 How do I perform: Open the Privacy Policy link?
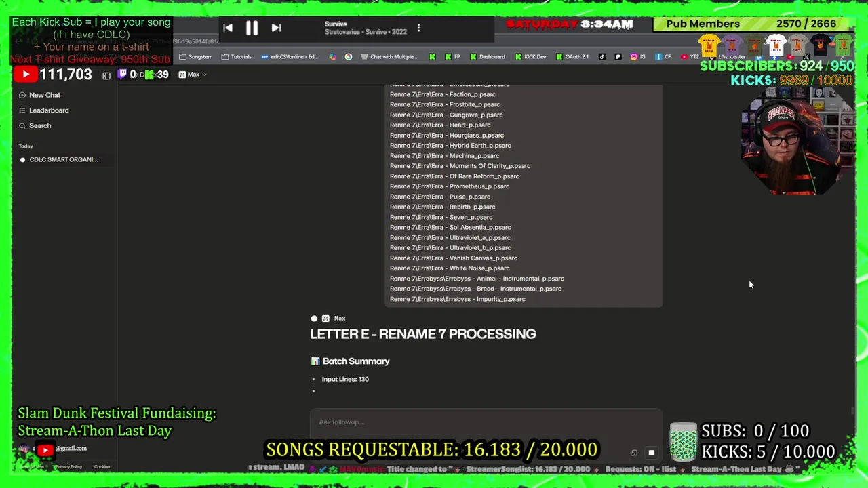pos(68,466)
